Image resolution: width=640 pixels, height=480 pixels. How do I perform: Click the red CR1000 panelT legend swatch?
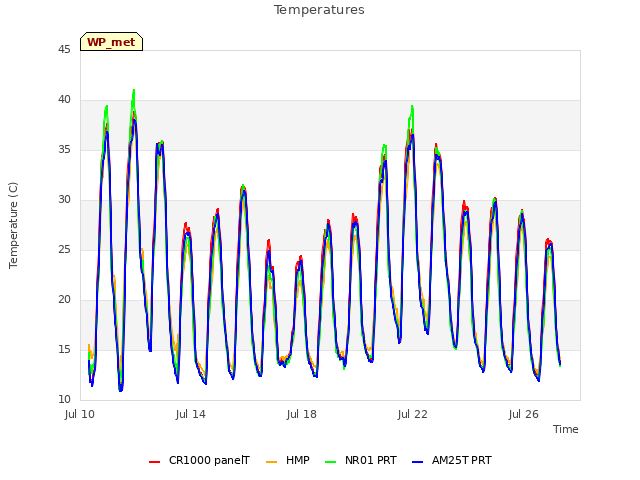[x=154, y=462]
